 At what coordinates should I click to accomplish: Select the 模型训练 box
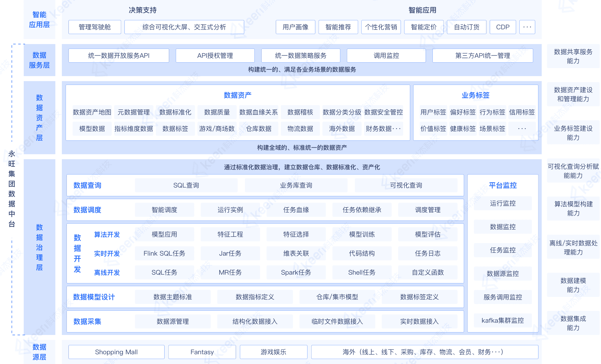tap(362, 234)
